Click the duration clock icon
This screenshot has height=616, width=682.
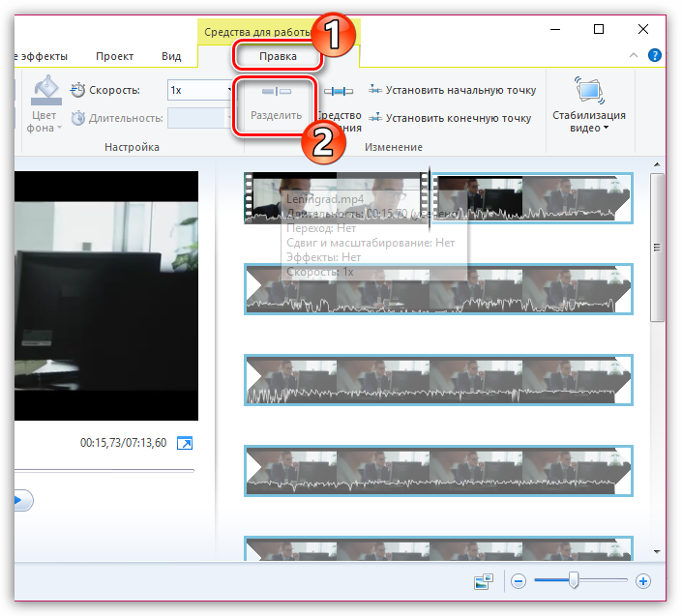[77, 118]
